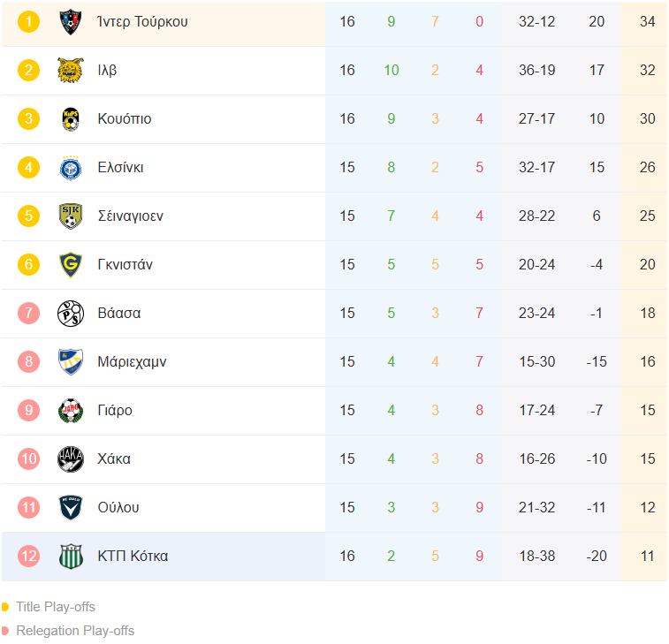This screenshot has width=669, height=644.
Task: Open the KuPS Κουόπιο team badge
Action: tap(71, 119)
